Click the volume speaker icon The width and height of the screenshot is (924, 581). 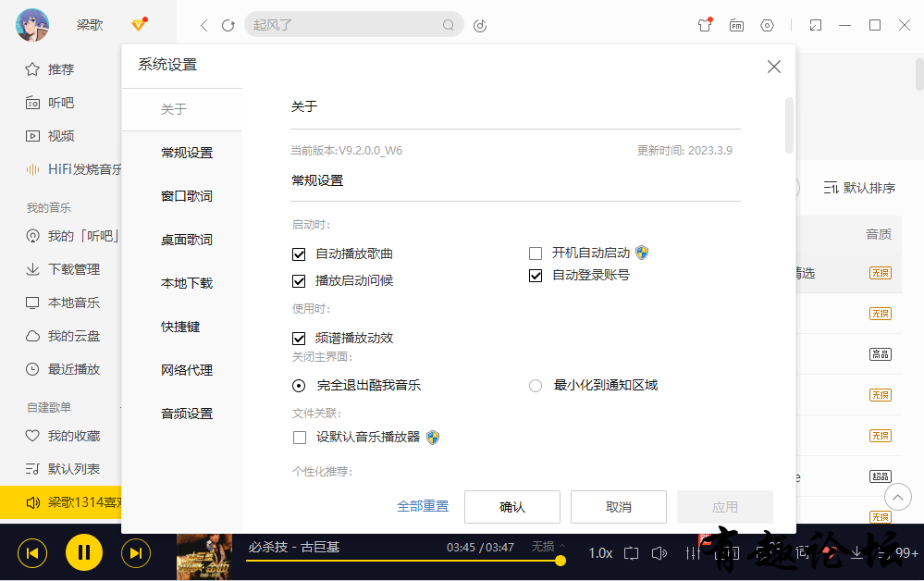[659, 553]
